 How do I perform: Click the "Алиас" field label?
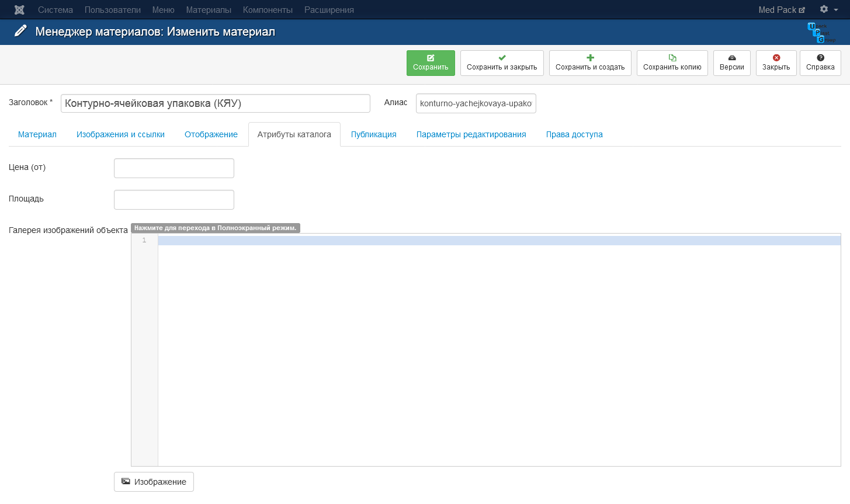coord(395,102)
